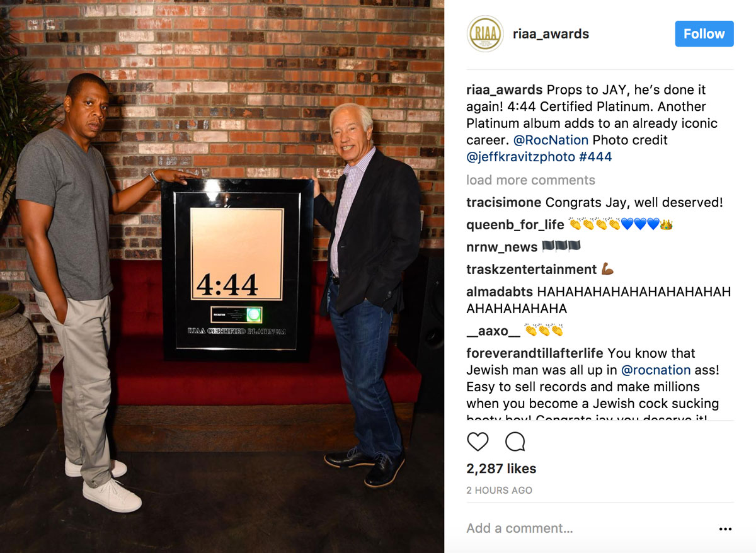The image size is (756, 553).
Task: Visit almadabts commenter profile
Action: coord(500,292)
